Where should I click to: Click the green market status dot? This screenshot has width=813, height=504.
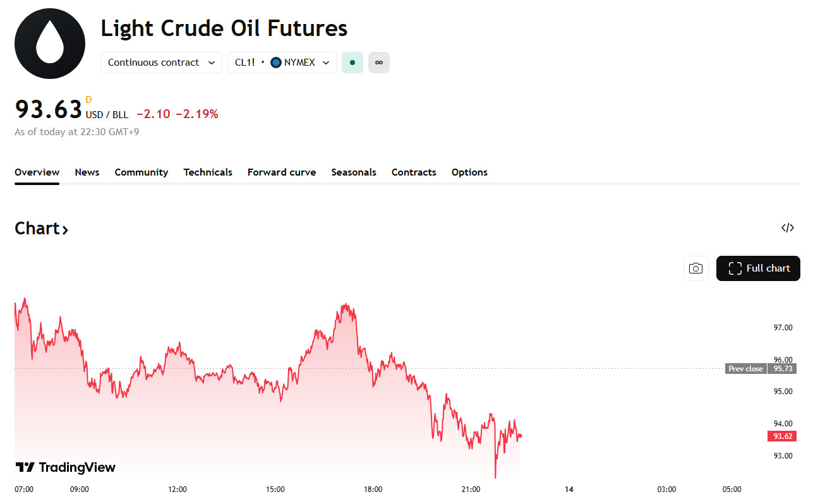(352, 63)
